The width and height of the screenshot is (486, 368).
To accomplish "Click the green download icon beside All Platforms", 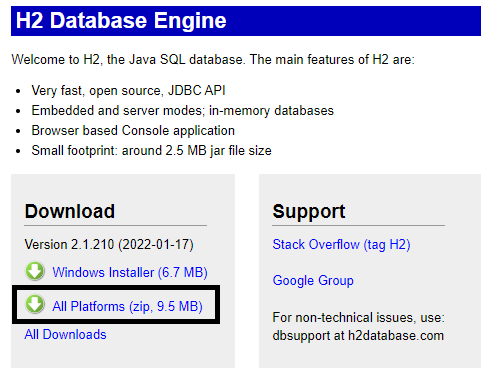I will coord(35,304).
